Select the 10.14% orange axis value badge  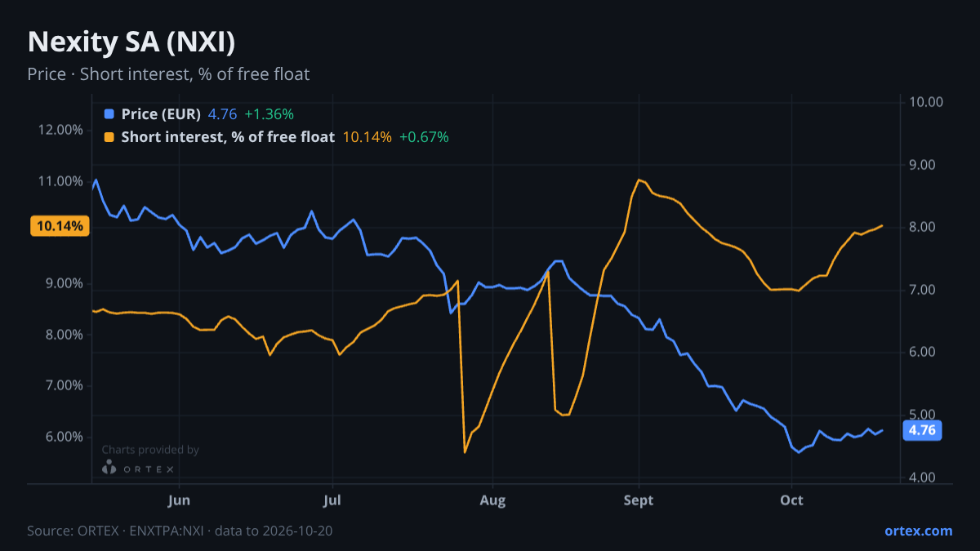click(60, 226)
